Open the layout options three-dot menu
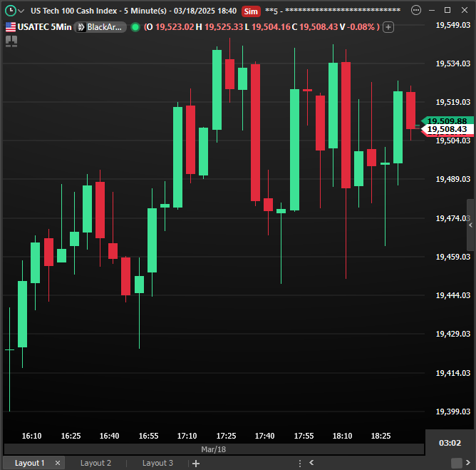The image size is (476, 470). click(300, 463)
